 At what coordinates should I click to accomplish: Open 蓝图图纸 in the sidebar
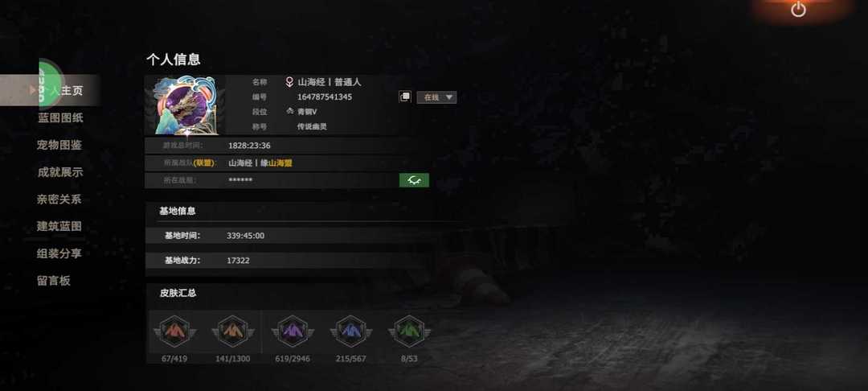tap(60, 117)
